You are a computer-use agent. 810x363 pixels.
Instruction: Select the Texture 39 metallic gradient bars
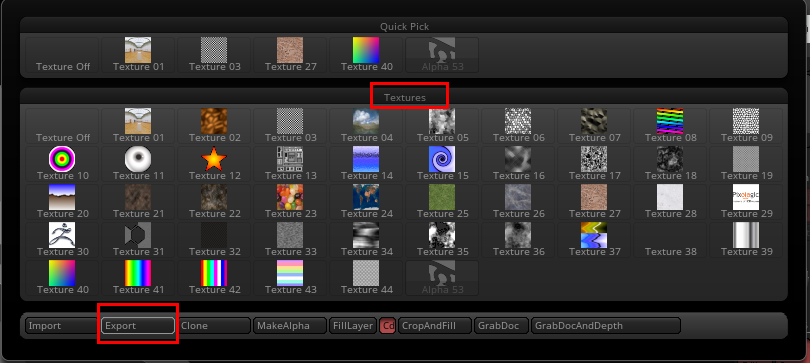tap(745, 240)
